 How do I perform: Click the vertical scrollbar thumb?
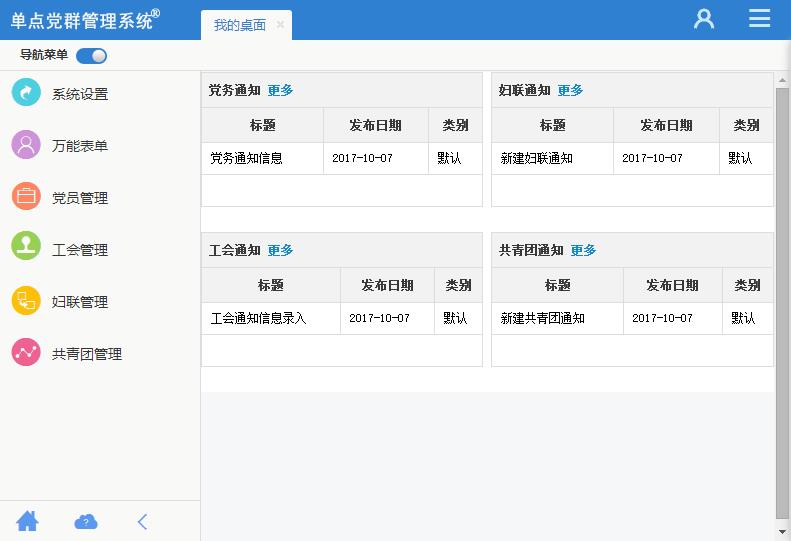(782, 303)
